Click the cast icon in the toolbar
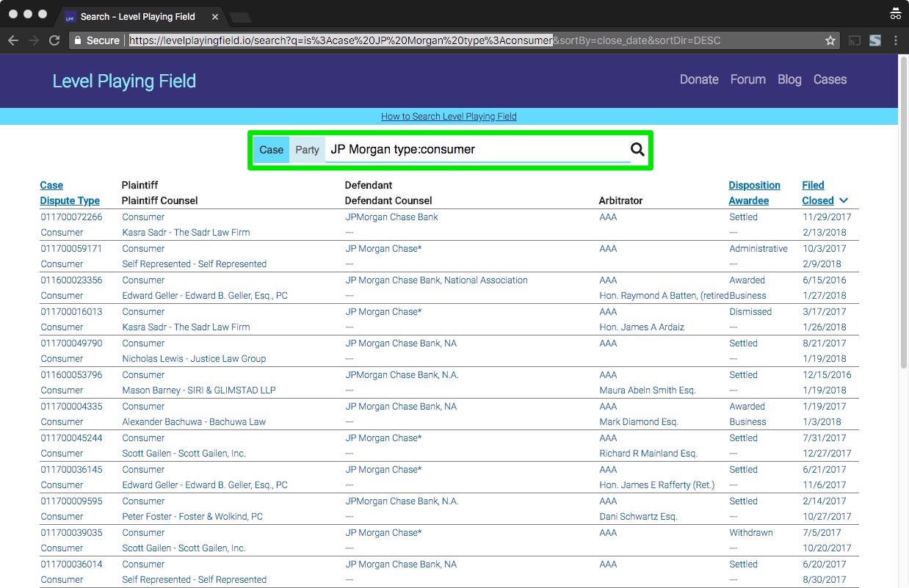 tap(855, 41)
